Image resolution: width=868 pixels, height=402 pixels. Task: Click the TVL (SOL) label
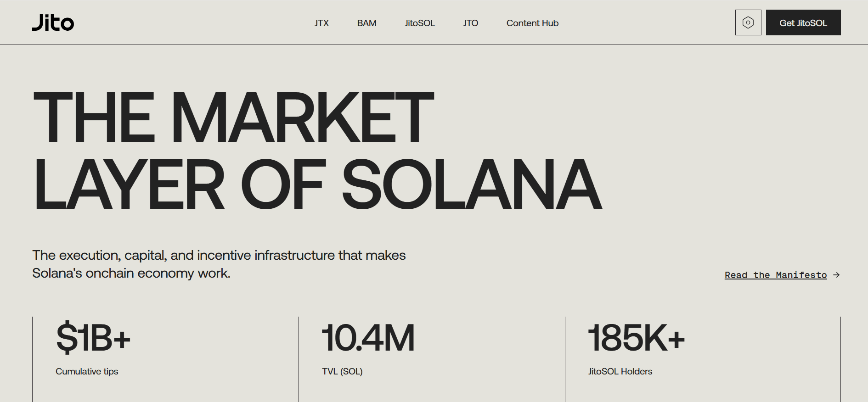click(x=342, y=371)
